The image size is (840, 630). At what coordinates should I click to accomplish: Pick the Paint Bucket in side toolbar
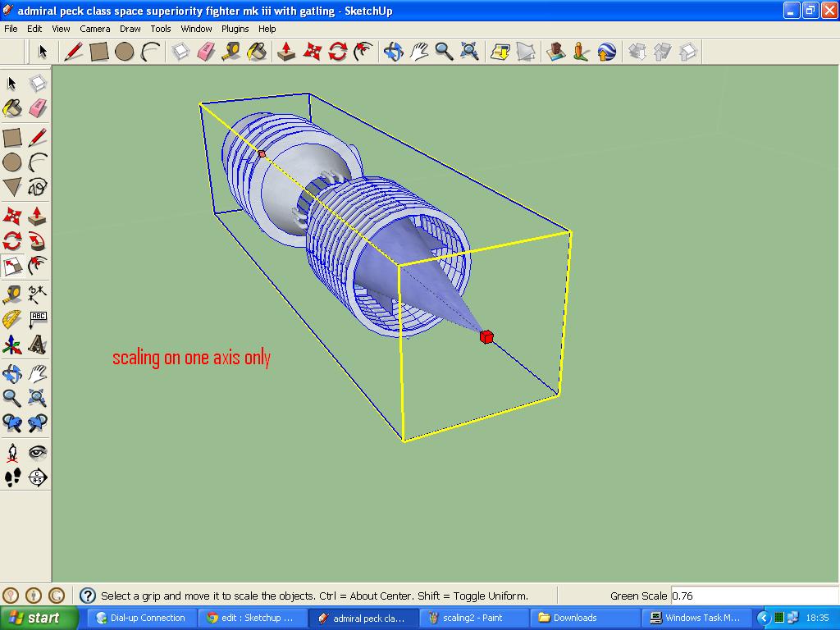pyautogui.click(x=11, y=108)
